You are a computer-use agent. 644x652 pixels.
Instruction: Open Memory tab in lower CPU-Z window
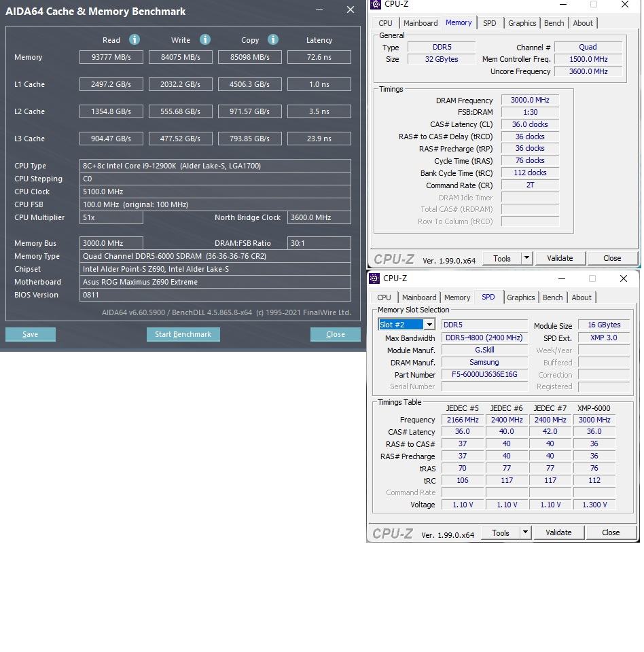[x=457, y=297]
